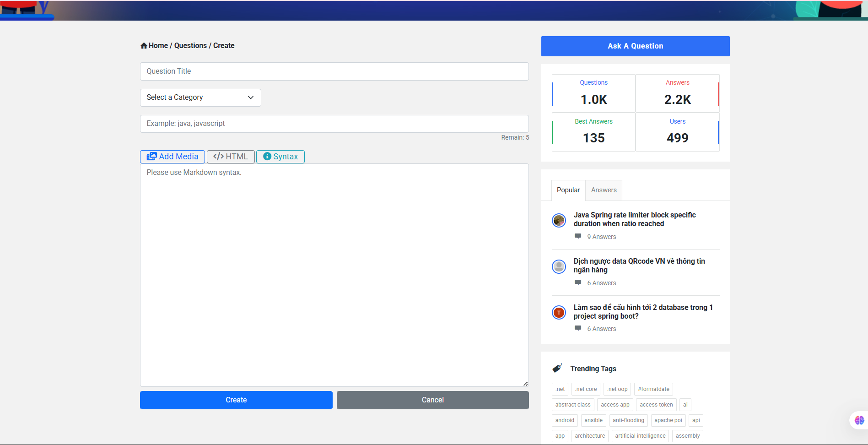
Task: Select the .net tag
Action: coord(560,389)
